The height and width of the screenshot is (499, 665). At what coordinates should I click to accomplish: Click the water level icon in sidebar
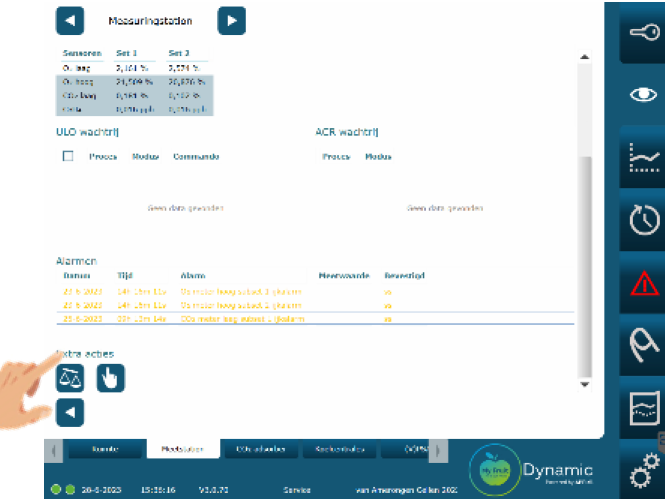click(641, 409)
